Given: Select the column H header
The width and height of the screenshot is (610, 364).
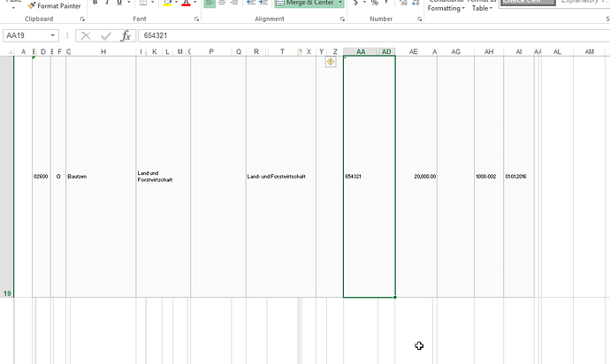Looking at the screenshot, I should (103, 51).
